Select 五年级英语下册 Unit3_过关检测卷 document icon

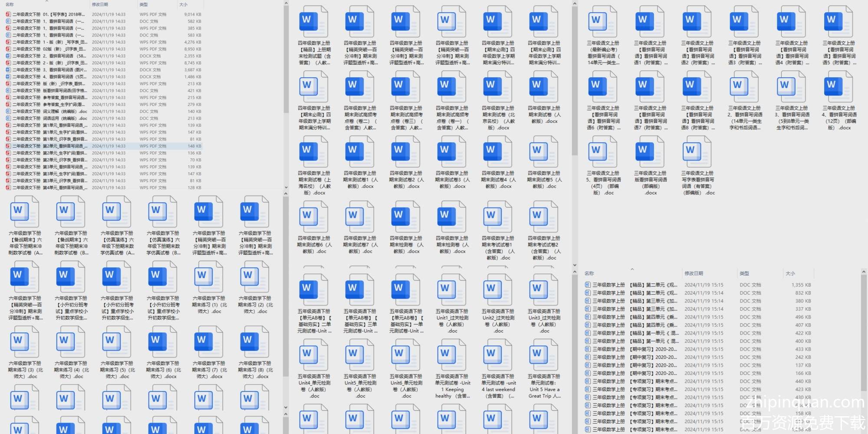tap(544, 289)
